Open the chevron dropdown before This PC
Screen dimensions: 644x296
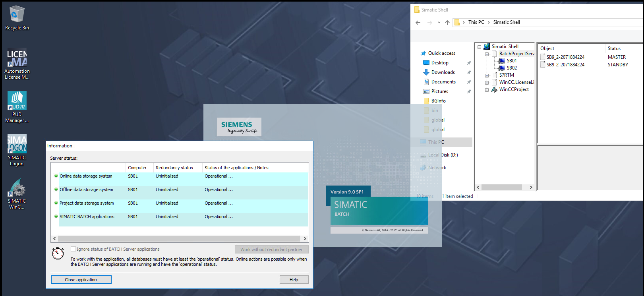tap(464, 22)
